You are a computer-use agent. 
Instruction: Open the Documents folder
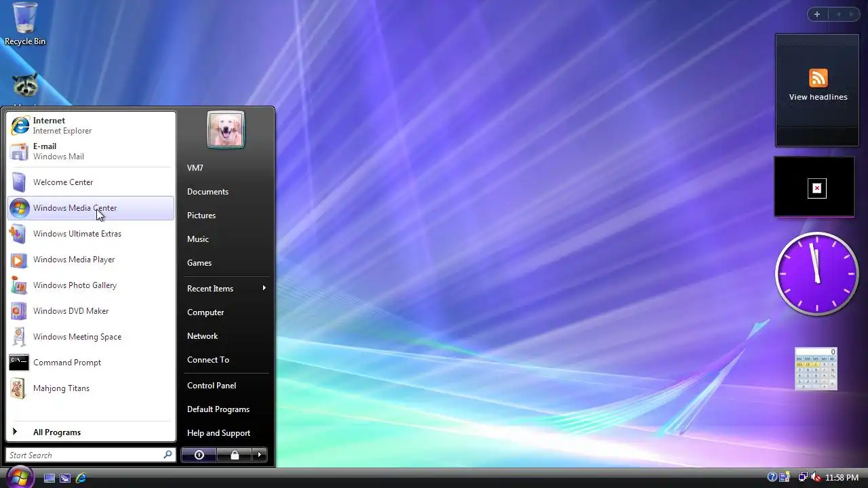click(225, 192)
